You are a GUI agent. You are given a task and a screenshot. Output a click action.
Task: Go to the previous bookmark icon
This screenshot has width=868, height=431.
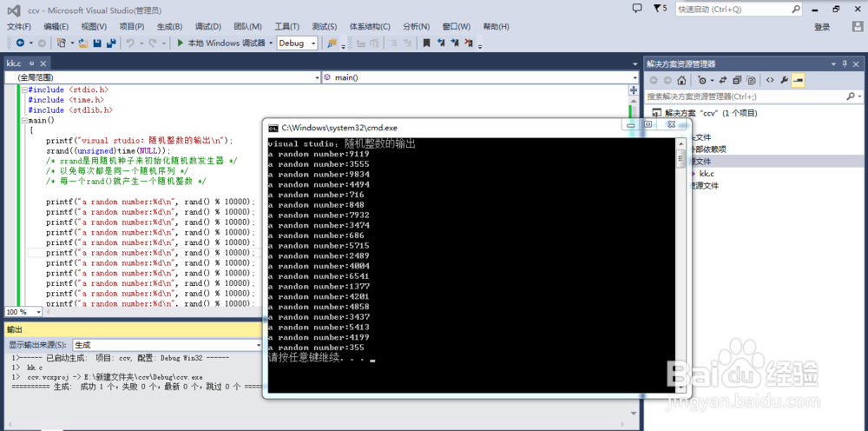click(x=441, y=43)
